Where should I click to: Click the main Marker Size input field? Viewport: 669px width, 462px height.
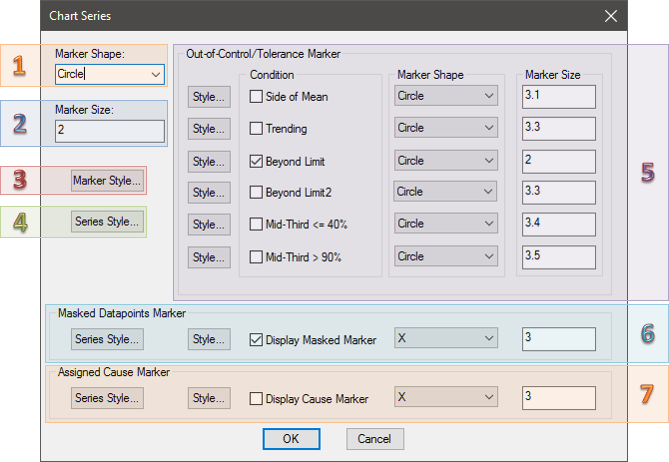[x=110, y=131]
